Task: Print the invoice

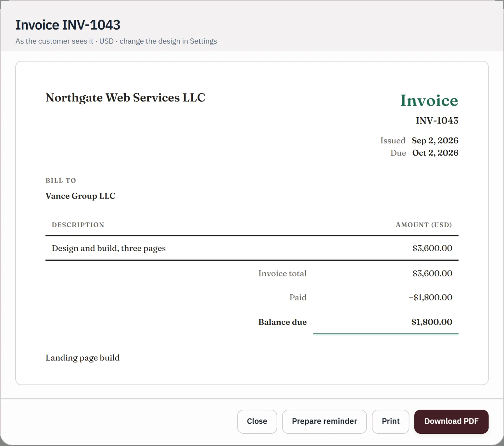Action: point(391,421)
